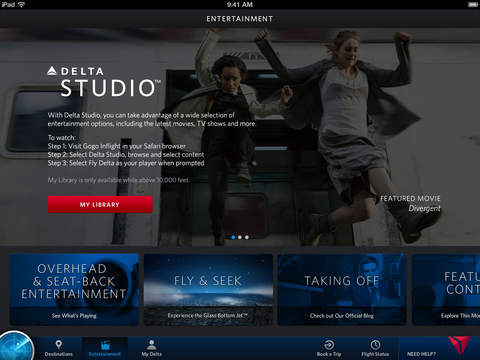Open the Taking Off blog tile
The height and width of the screenshot is (360, 480).
tap(342, 289)
